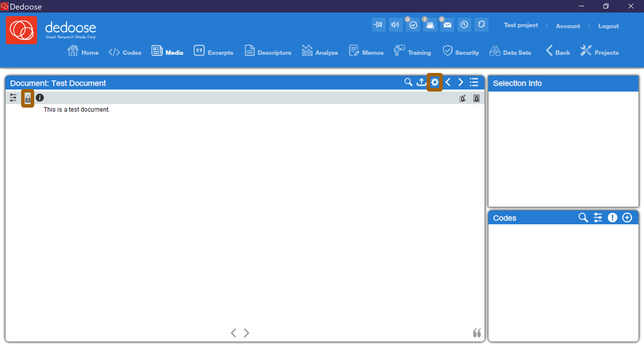Screen dimensions: 644x347
Task: Open Codes panel options sliders icon
Action: pyautogui.click(x=598, y=218)
